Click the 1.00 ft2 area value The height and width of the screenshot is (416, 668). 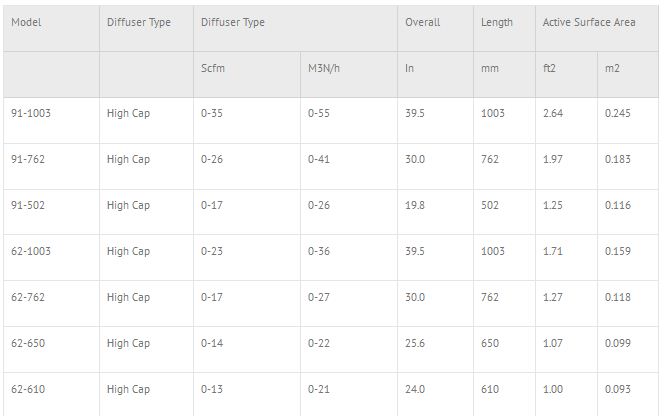(553, 390)
